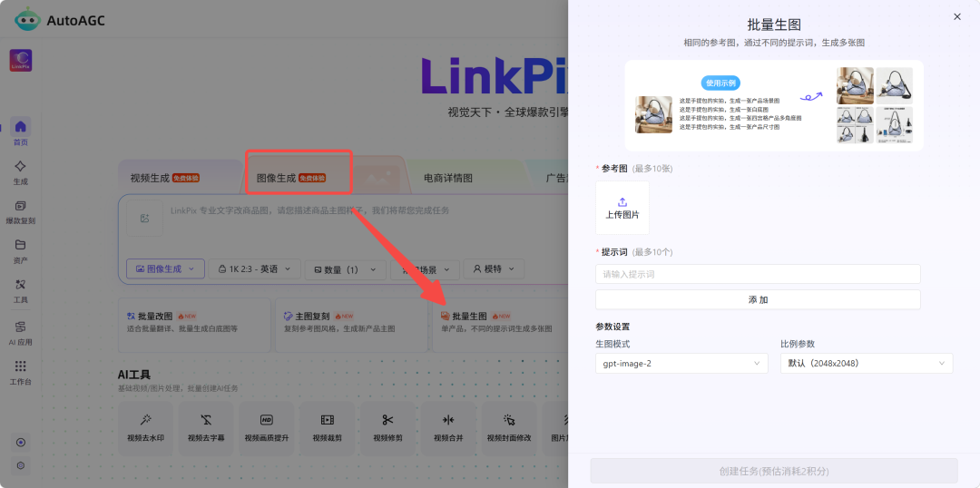The height and width of the screenshot is (488, 980).
Task: Switch to the 图像生成 tab
Action: click(291, 178)
